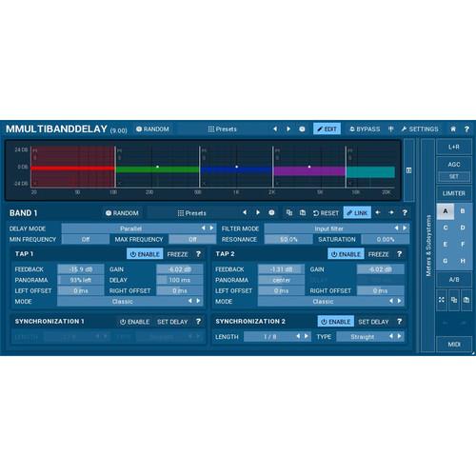The width and height of the screenshot is (476, 476).
Task: Click the Band 1 RANDOM button
Action: point(122,213)
